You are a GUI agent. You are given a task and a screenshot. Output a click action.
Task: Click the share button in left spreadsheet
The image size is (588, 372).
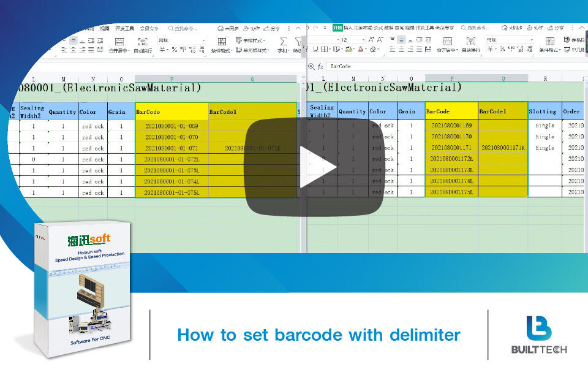point(271,29)
